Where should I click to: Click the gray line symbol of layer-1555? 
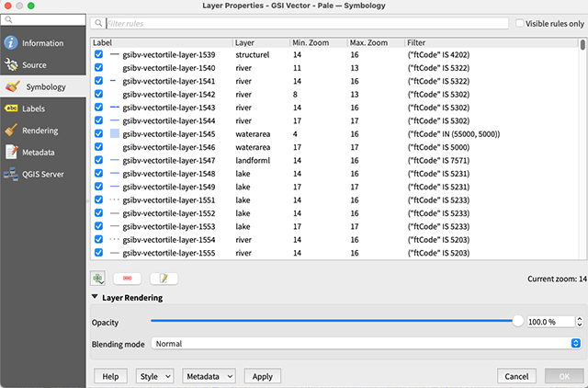coord(114,253)
